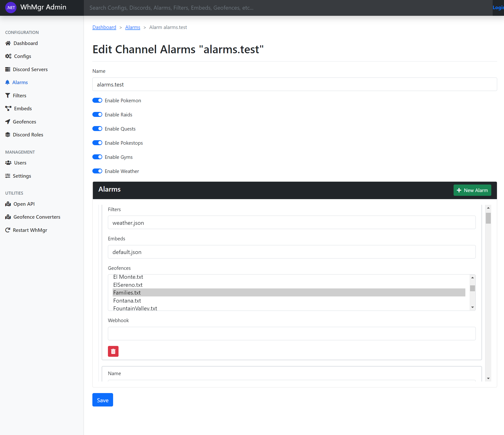Open the Filters dropdown showing weather.json
This screenshot has height=435, width=504.
(291, 223)
